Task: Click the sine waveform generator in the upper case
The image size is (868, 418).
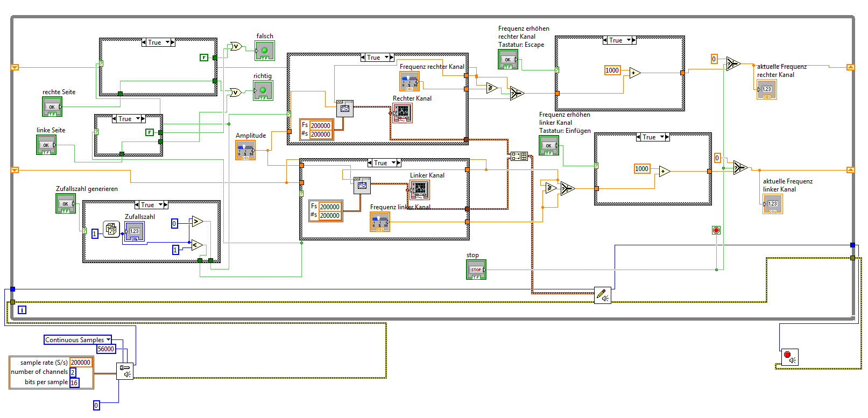Action: click(345, 109)
